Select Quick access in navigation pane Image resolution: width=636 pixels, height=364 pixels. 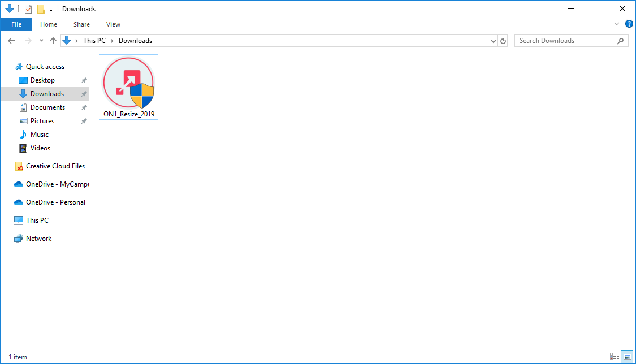point(45,67)
